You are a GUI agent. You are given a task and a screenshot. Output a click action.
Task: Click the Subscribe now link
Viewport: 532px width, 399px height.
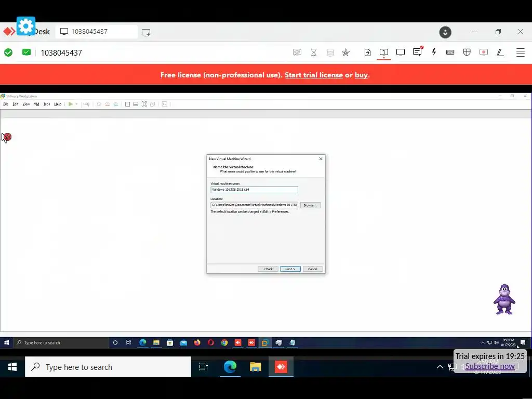tap(490, 366)
